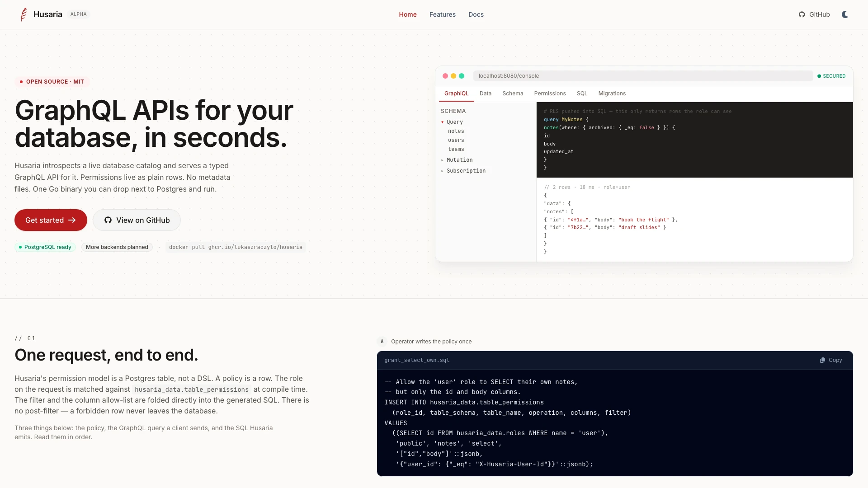Click the red window dot in console mockup
The width and height of the screenshot is (868, 488).
445,76
